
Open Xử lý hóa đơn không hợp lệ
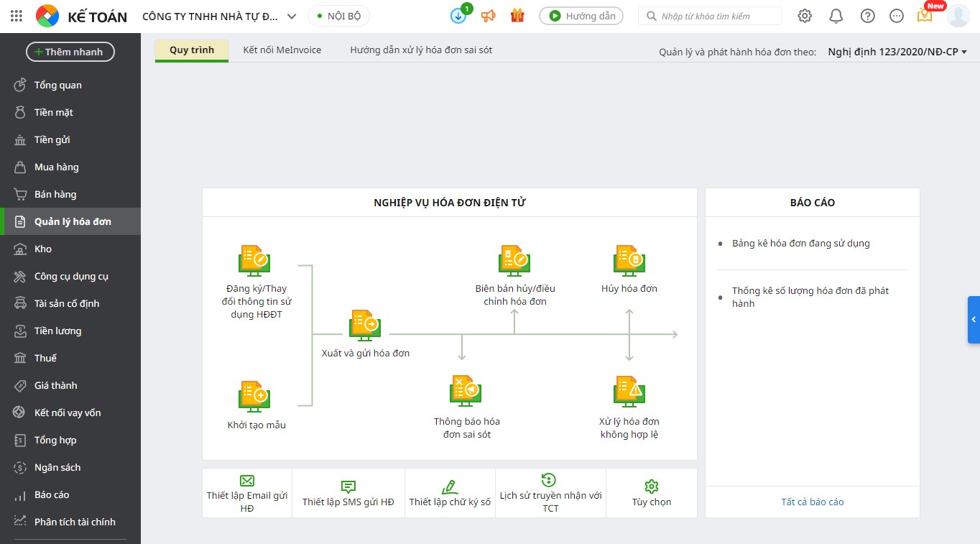click(x=629, y=407)
